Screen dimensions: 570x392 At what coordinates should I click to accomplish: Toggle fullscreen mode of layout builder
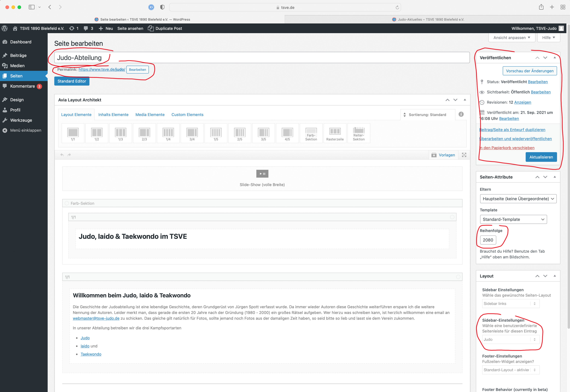464,155
